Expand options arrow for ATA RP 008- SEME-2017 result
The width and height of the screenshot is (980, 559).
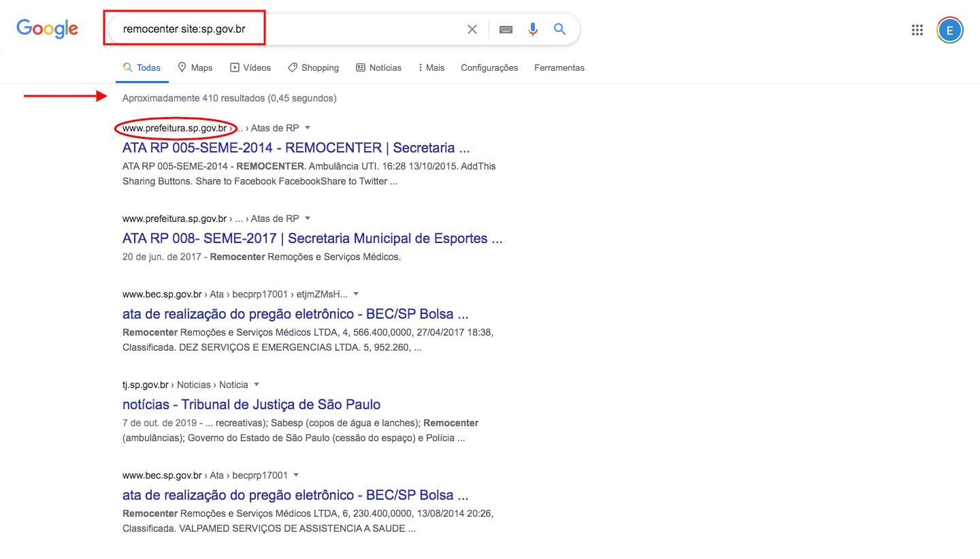308,219
